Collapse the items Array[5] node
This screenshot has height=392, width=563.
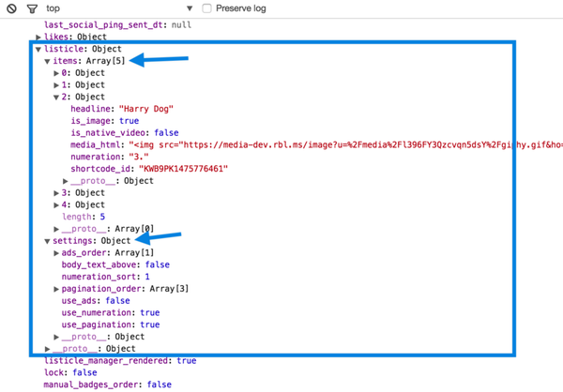pyautogui.click(x=48, y=60)
